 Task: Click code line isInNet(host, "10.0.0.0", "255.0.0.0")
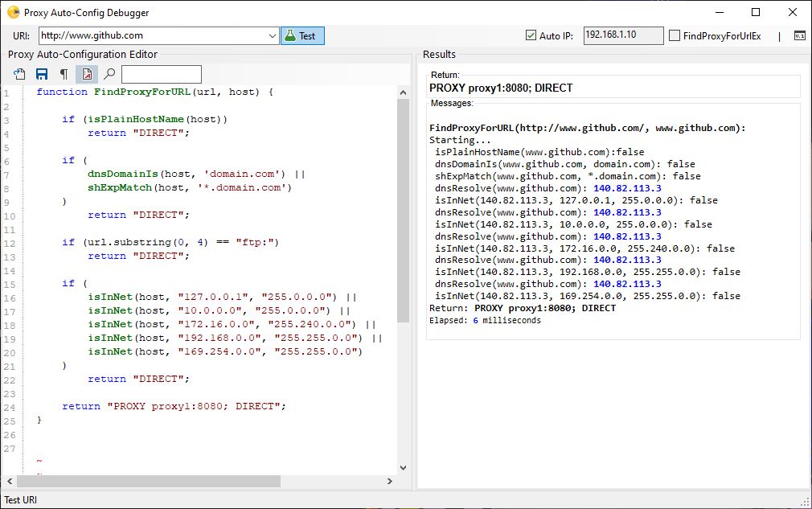pos(219,310)
